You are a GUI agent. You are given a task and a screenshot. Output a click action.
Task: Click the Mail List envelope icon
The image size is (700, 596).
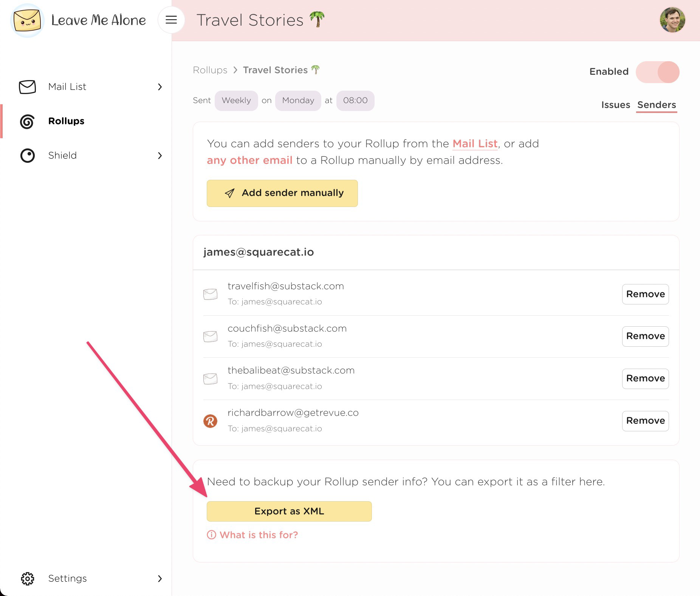tap(27, 87)
